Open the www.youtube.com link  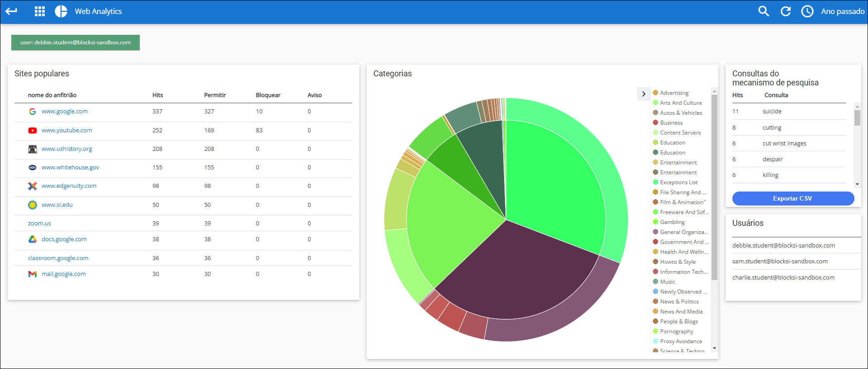click(67, 131)
